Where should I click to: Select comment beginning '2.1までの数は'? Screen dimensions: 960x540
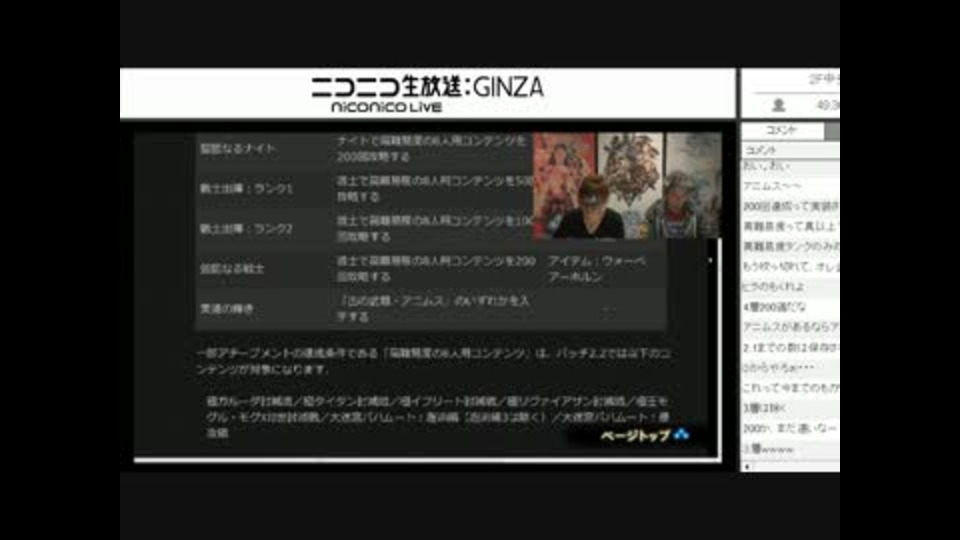(x=790, y=347)
